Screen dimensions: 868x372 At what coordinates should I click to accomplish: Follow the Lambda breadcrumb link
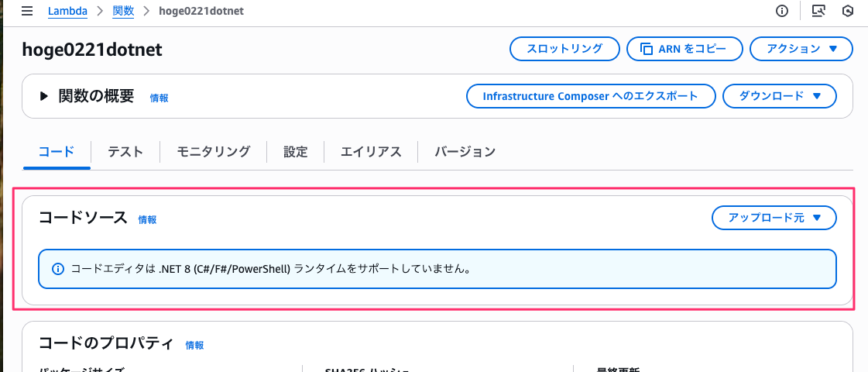pyautogui.click(x=67, y=11)
